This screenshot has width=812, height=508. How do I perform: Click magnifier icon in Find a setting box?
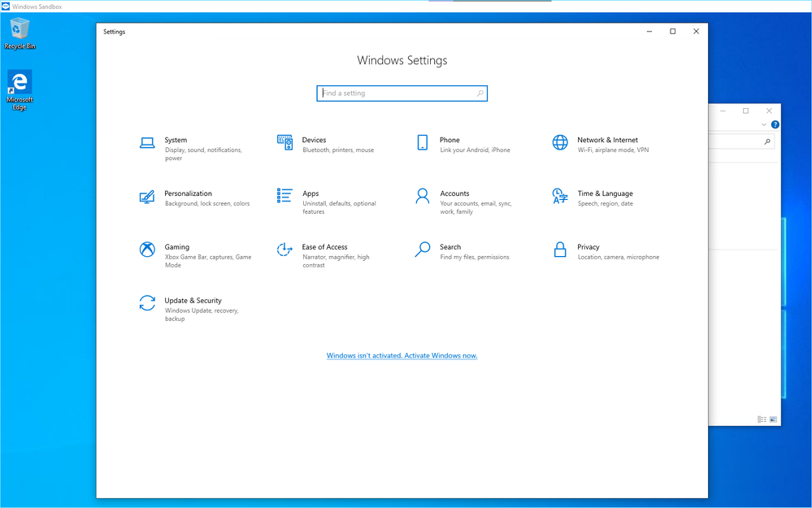tap(480, 93)
